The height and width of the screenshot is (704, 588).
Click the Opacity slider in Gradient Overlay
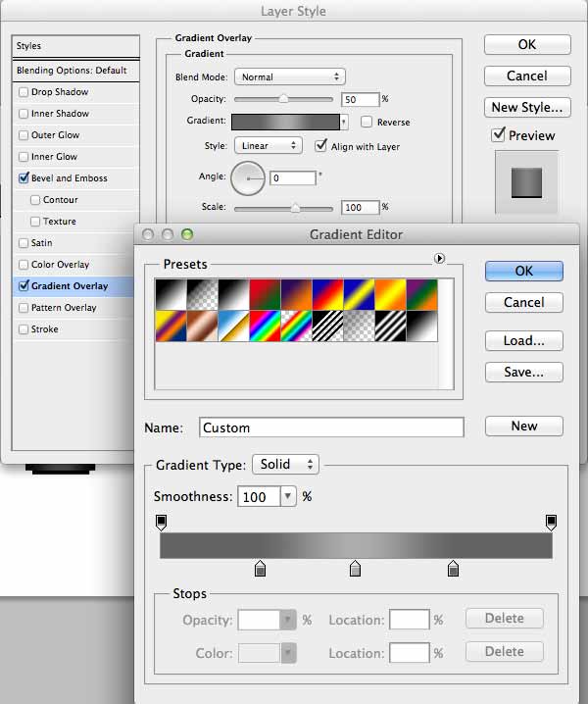[283, 99]
